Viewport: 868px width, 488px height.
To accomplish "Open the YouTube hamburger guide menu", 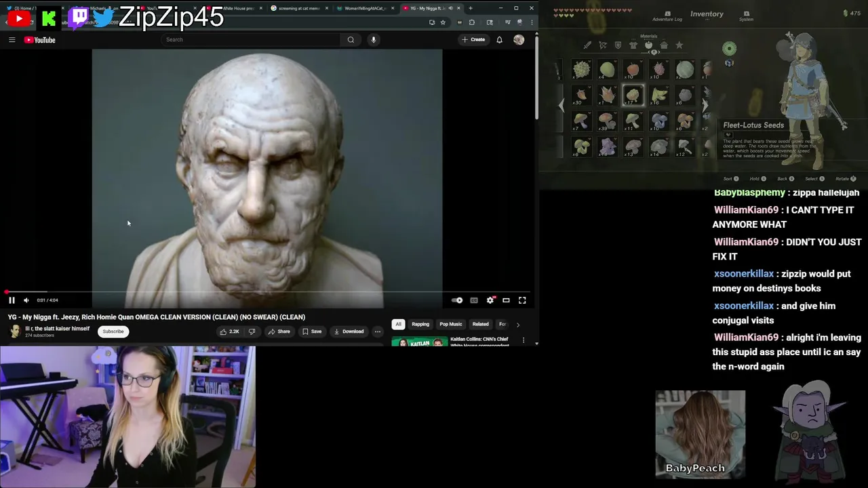I will click(12, 40).
